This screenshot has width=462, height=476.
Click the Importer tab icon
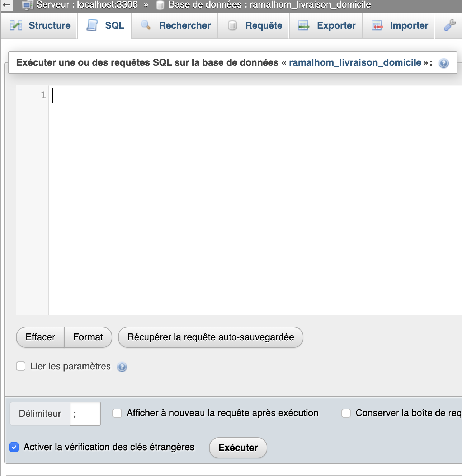point(377,25)
